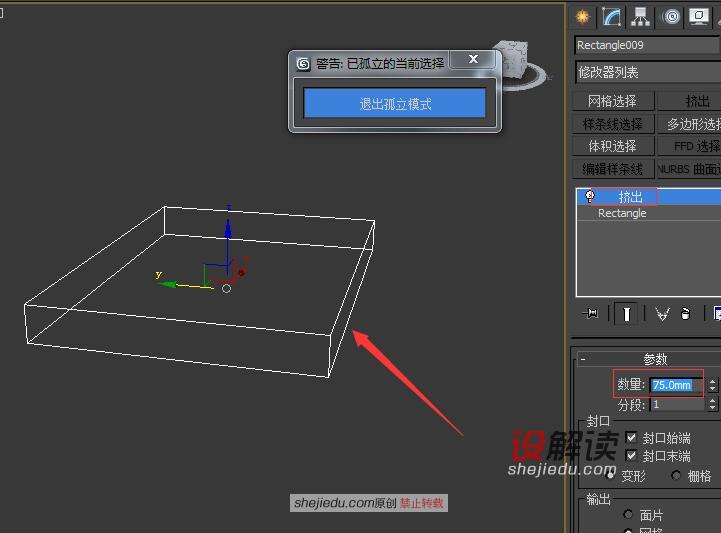The image size is (721, 533).
Task: Open the Hierarchy command panel tab
Action: (641, 17)
